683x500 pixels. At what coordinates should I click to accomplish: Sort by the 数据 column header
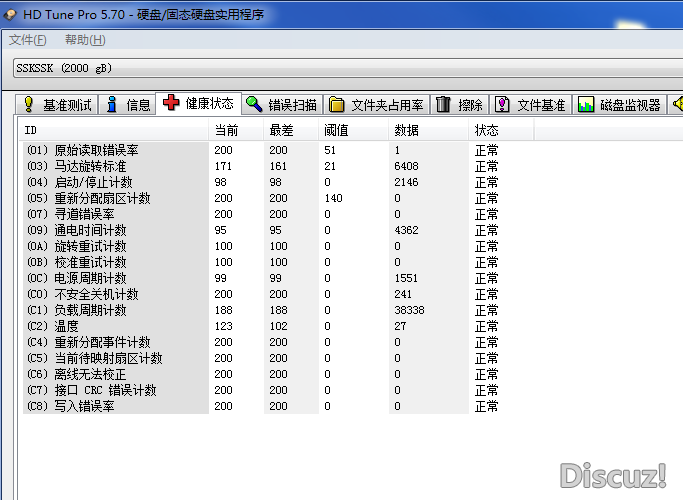click(428, 130)
